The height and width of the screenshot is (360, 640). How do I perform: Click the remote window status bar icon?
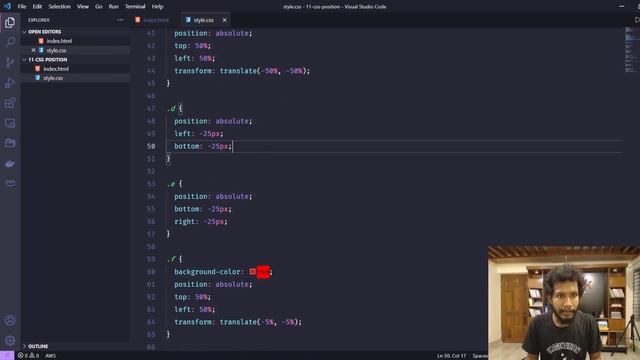point(7,356)
